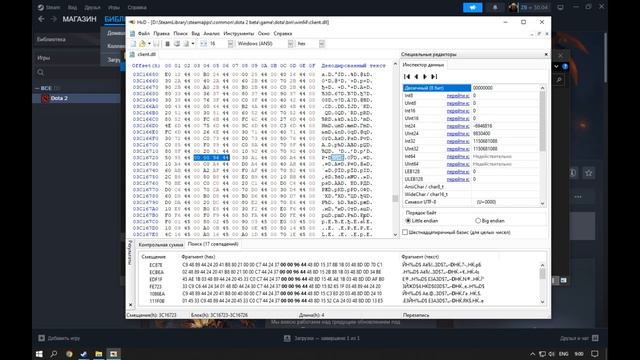
Task: Click the hex editor vertical scrollbar thumb
Action: [x=395, y=198]
